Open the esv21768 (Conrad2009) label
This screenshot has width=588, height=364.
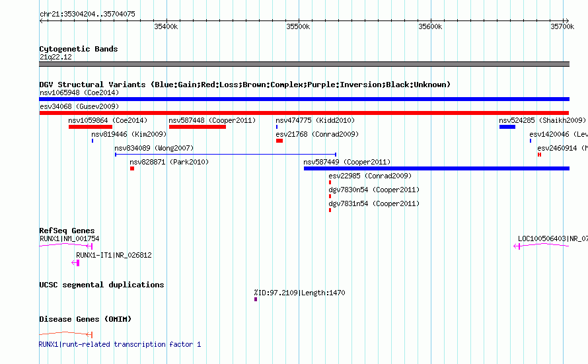pos(317,134)
